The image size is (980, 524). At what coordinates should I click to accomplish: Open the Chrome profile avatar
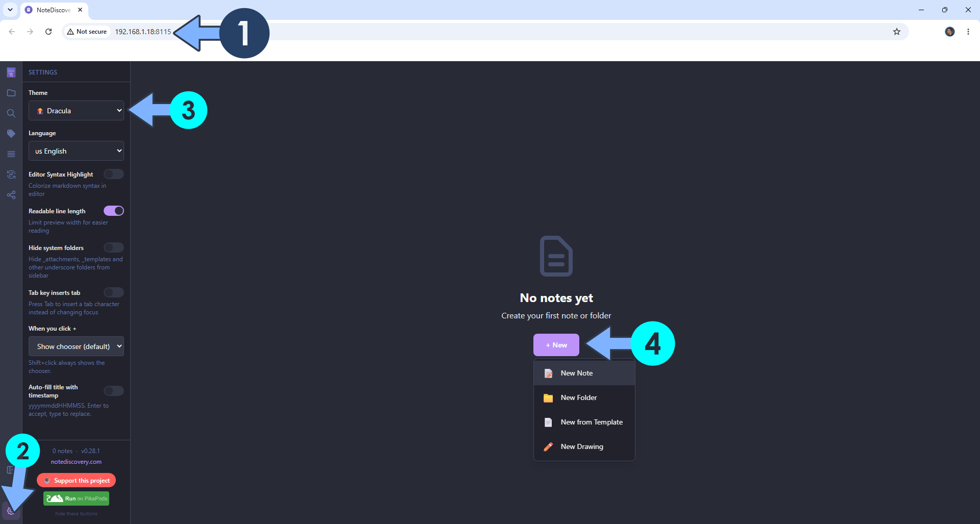pos(950,32)
